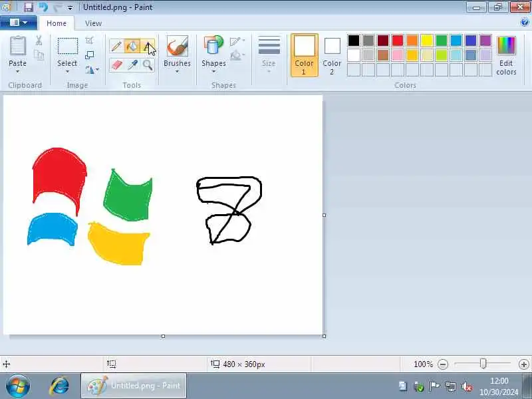Open the Paint application menu button
The width and height of the screenshot is (532, 399).
click(x=19, y=23)
